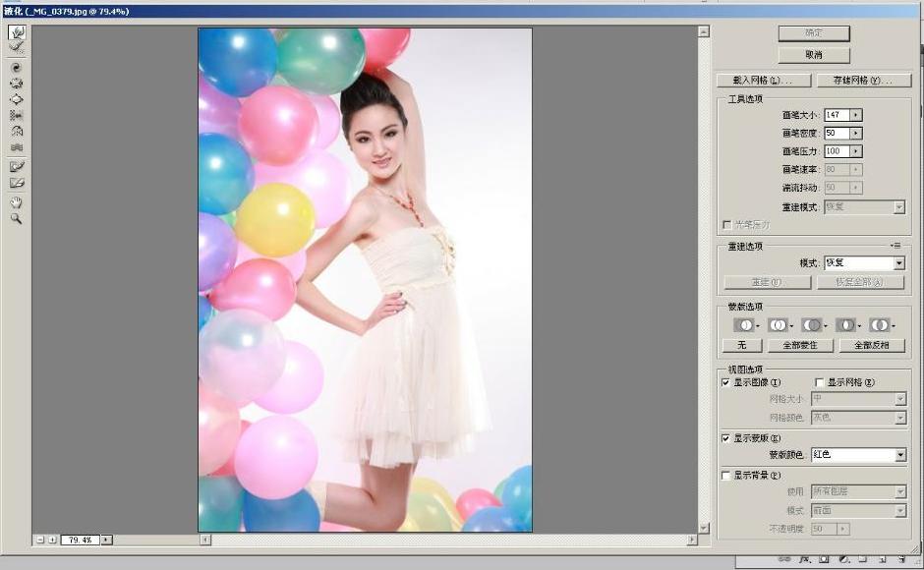Expand the 画笔大小 slider arrow
This screenshot has width=924, height=570.
pyautogui.click(x=855, y=115)
